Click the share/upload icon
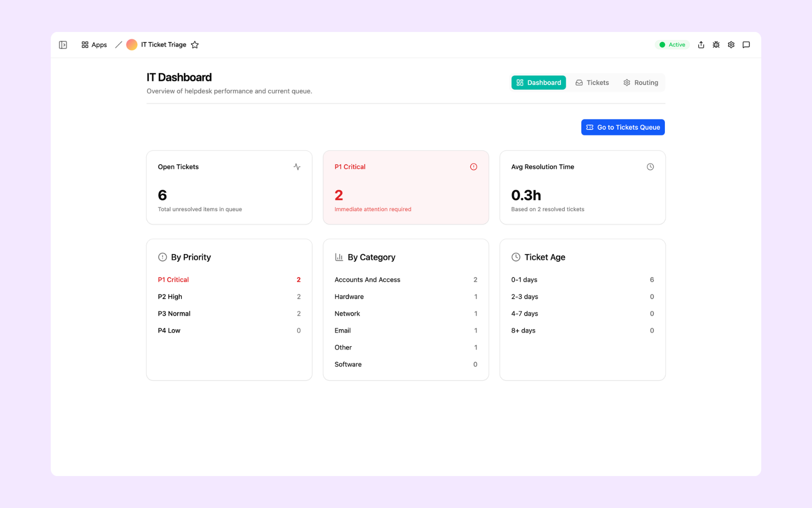The image size is (812, 508). click(x=701, y=45)
